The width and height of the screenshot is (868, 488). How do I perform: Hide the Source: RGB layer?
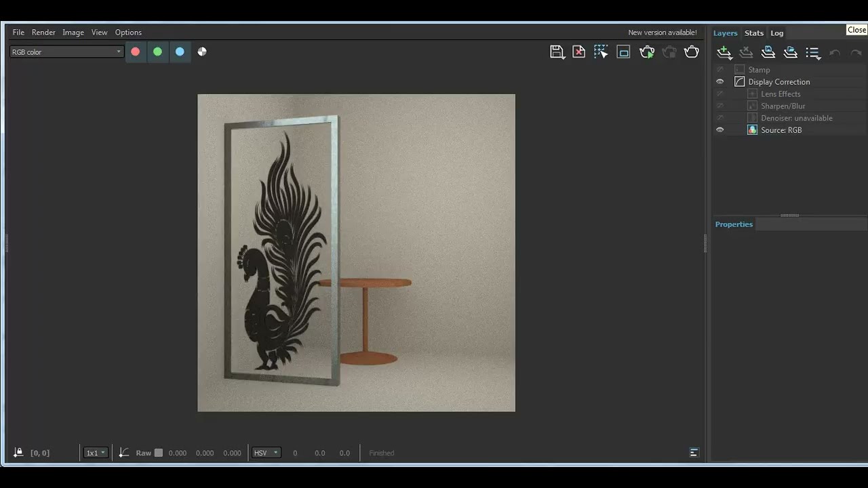pyautogui.click(x=720, y=130)
